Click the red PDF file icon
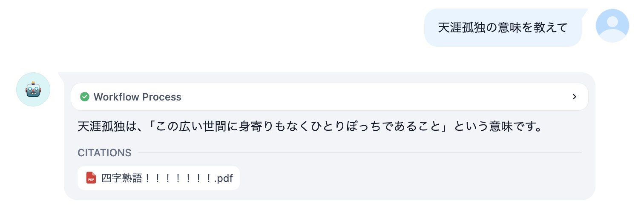644x224 pixels. 91,178
